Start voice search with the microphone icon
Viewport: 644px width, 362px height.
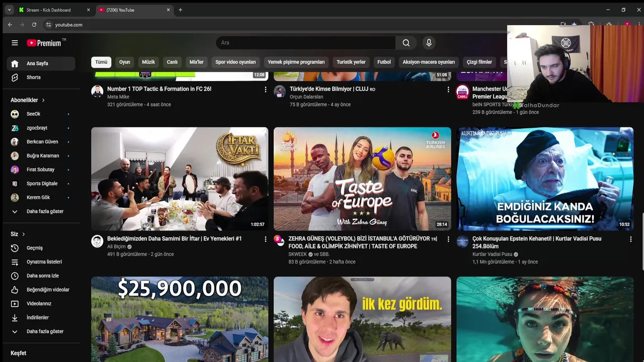429,43
